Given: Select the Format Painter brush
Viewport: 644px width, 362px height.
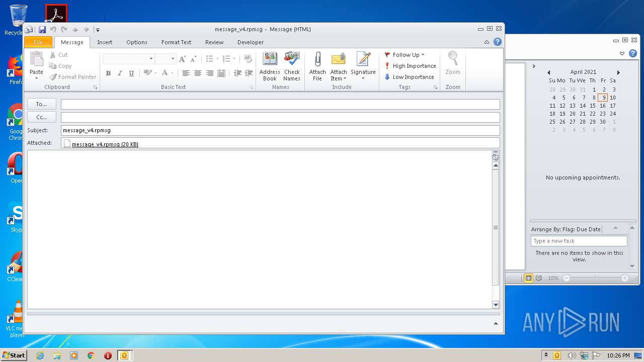Looking at the screenshot, I should point(73,77).
